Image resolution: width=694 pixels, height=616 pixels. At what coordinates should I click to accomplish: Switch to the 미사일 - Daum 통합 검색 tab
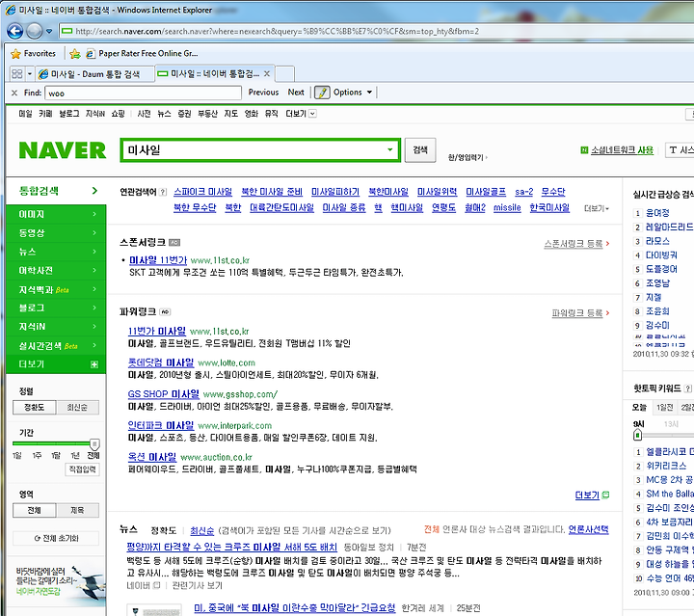94,74
